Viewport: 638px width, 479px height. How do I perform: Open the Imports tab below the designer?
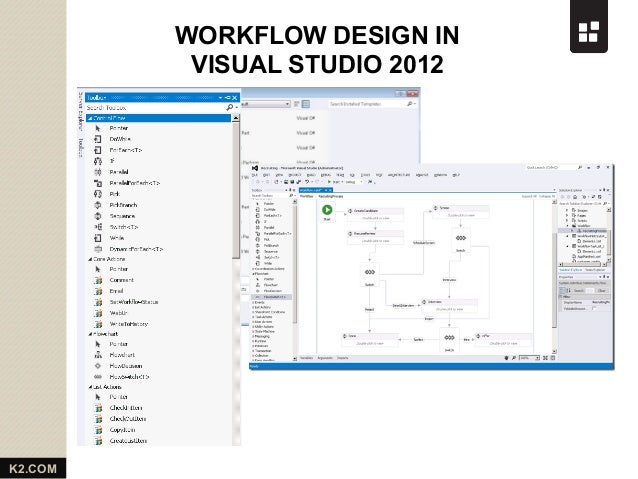343,358
